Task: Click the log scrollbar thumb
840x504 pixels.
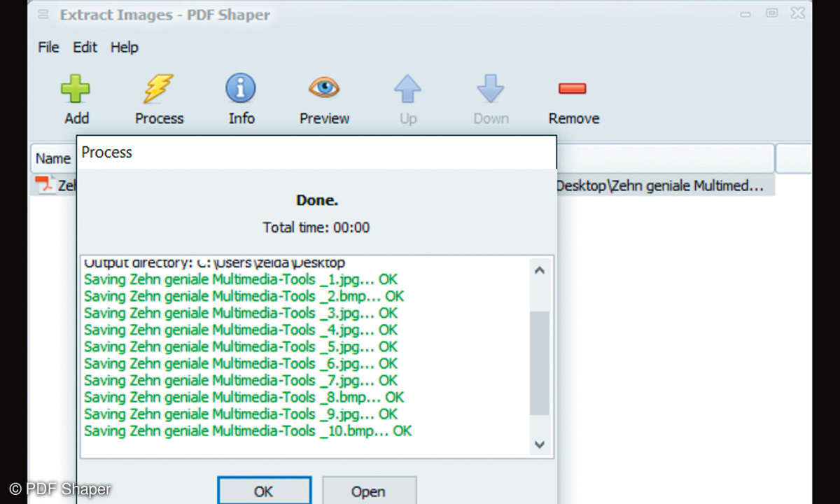Action: (539, 364)
